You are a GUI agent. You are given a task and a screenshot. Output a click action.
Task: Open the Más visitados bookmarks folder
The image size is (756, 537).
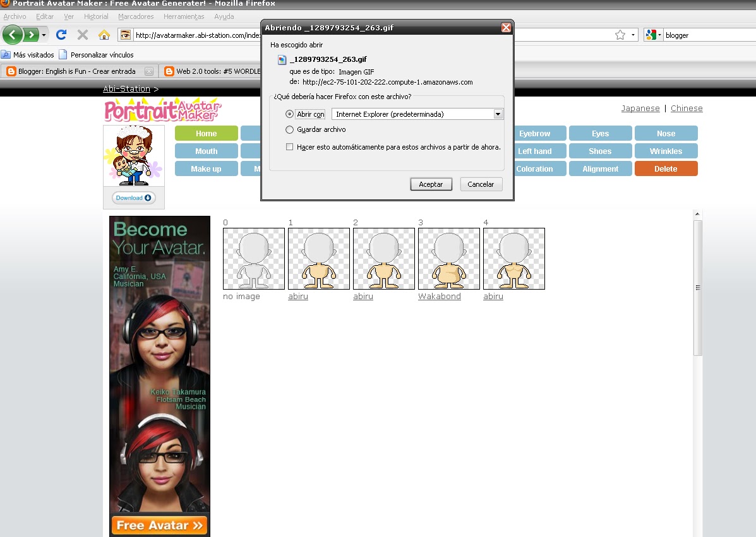pos(32,54)
